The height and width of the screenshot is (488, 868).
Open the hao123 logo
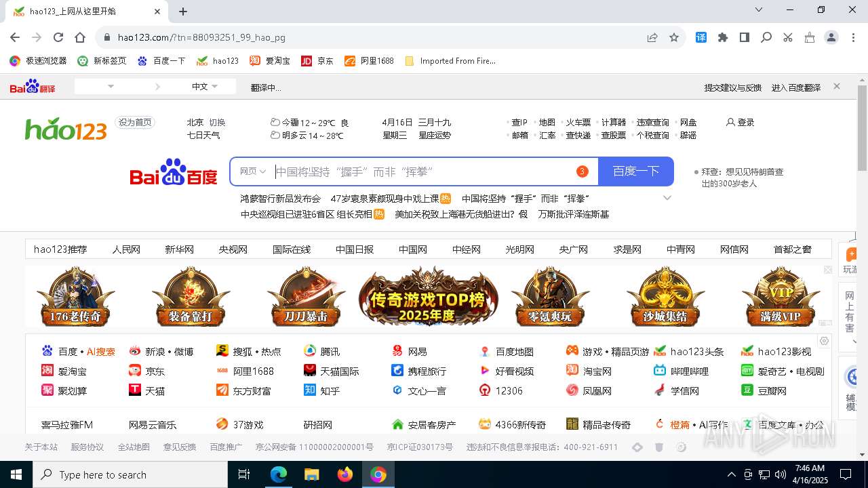66,128
